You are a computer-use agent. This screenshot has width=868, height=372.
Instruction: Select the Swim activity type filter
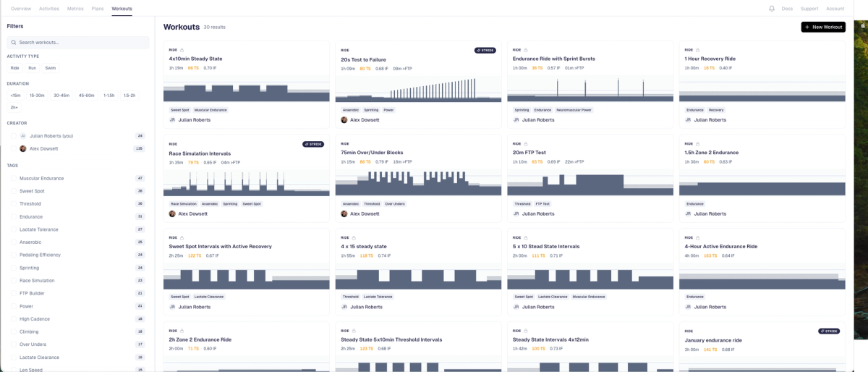pos(51,68)
